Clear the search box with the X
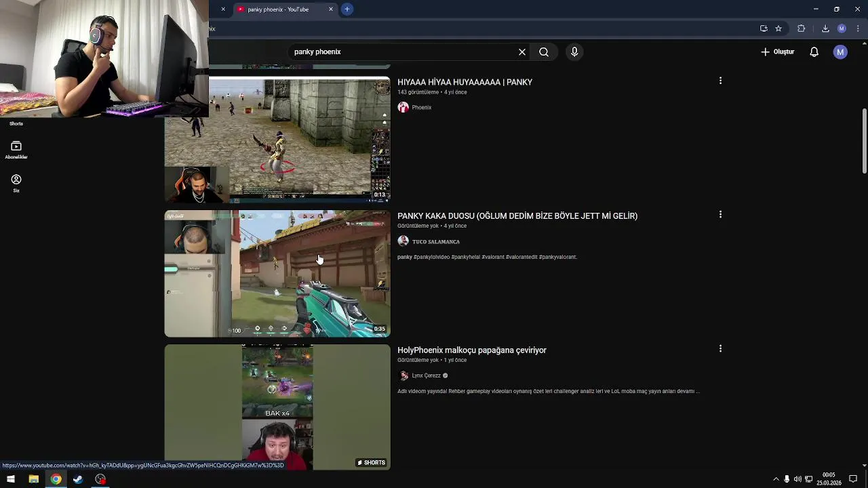Screen dimensions: 868x488 (x=522, y=52)
